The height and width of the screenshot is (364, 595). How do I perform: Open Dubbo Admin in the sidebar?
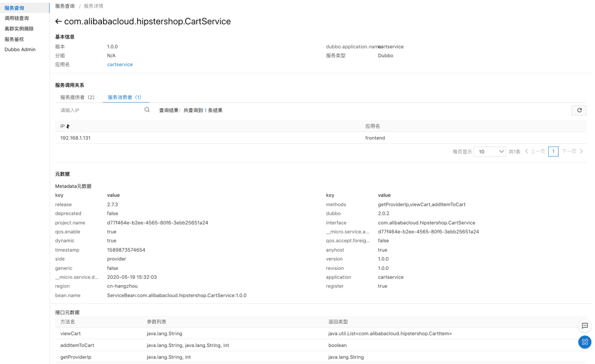point(20,50)
